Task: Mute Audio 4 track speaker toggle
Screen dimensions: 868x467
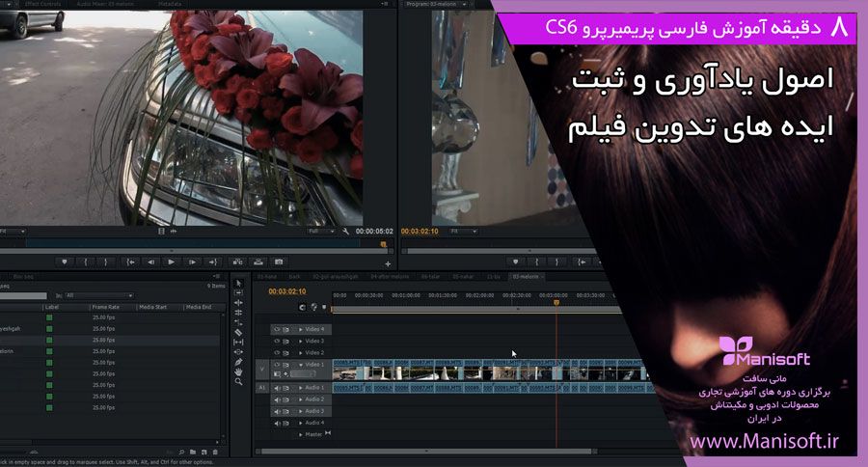Action: click(x=278, y=423)
